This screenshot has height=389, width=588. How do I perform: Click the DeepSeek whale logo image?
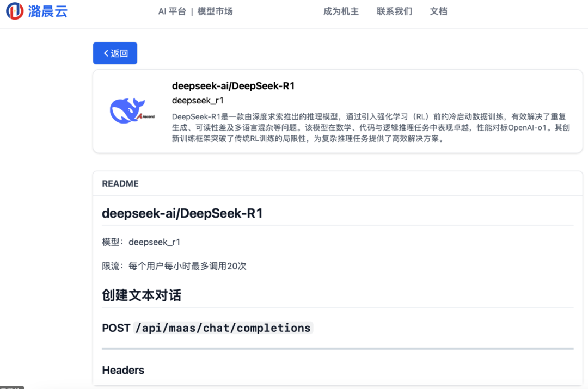tap(132, 111)
